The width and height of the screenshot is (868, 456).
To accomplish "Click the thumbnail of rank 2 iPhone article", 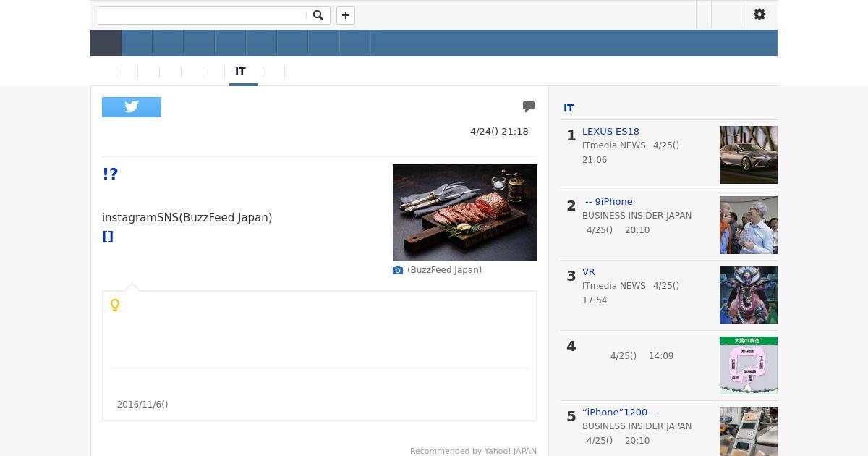I will click(749, 225).
